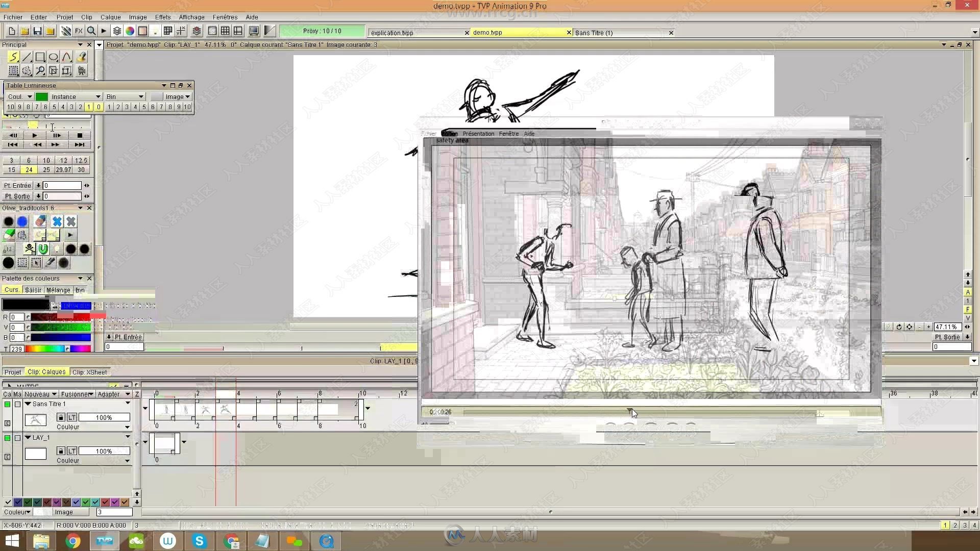
Task: Switch to the Mélange palette tab
Action: [58, 290]
